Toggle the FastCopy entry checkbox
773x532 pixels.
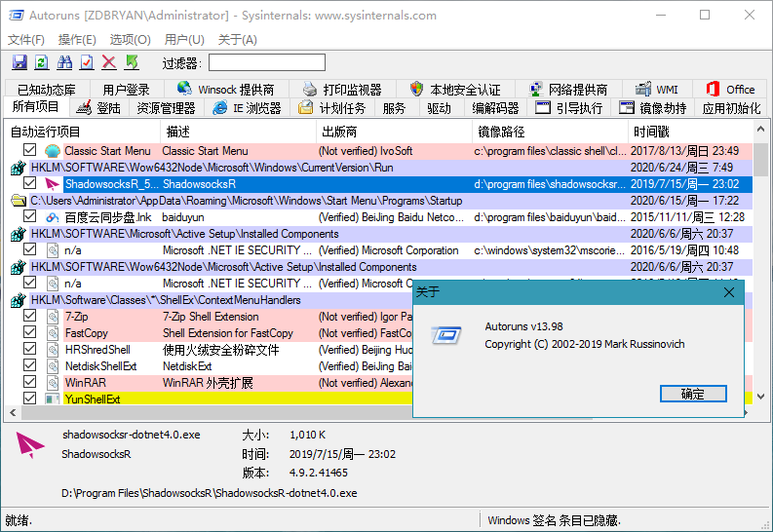point(30,333)
